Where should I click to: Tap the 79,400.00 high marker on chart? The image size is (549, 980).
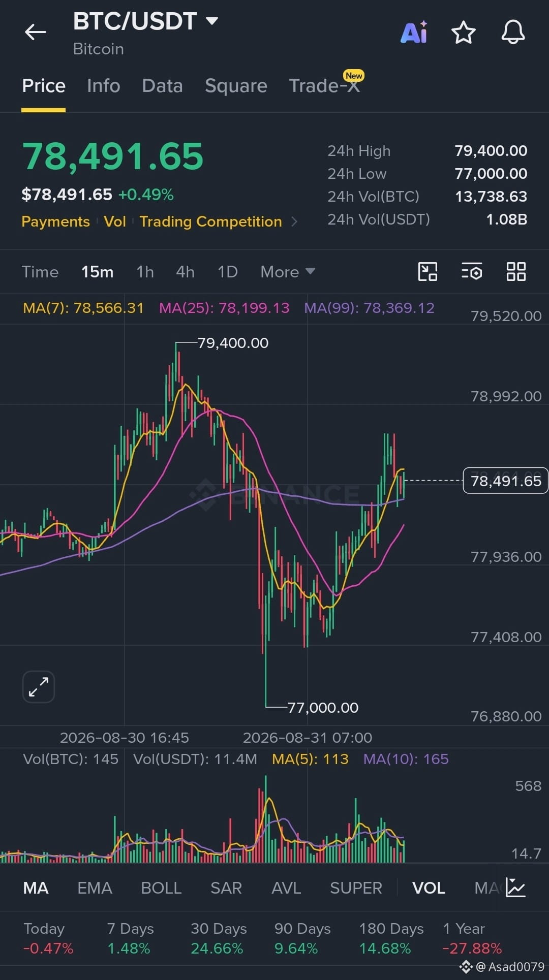point(233,343)
